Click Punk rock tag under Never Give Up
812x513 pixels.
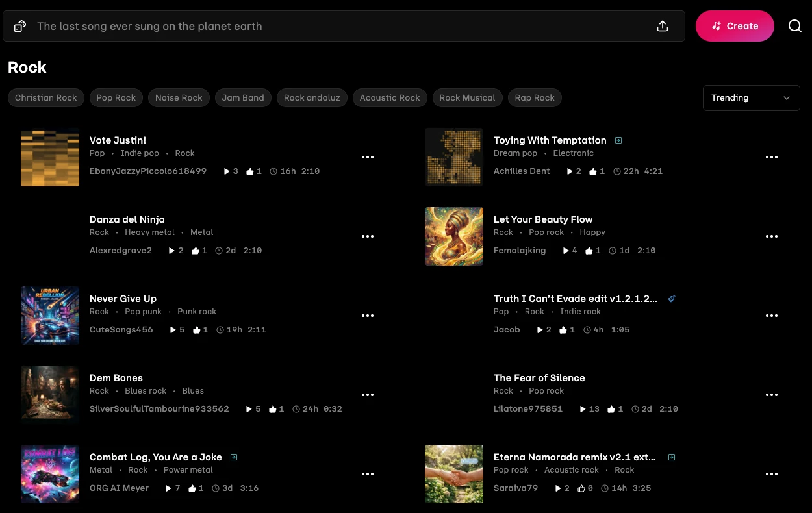click(x=197, y=312)
